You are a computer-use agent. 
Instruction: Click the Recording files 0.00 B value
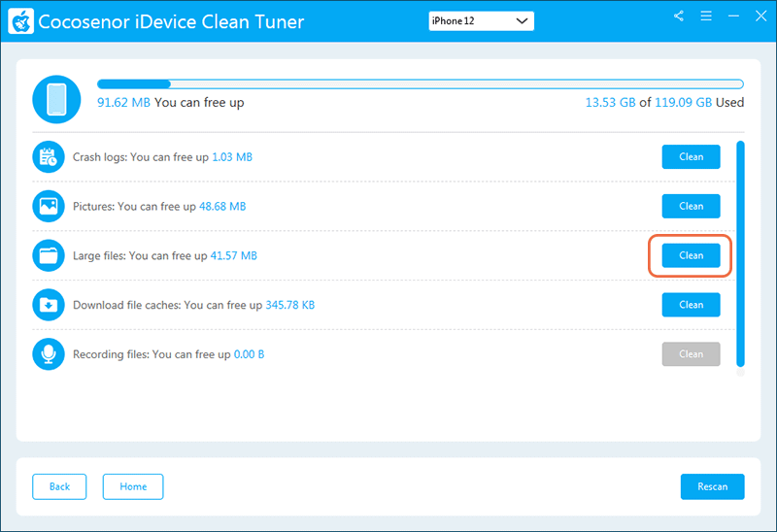point(249,354)
